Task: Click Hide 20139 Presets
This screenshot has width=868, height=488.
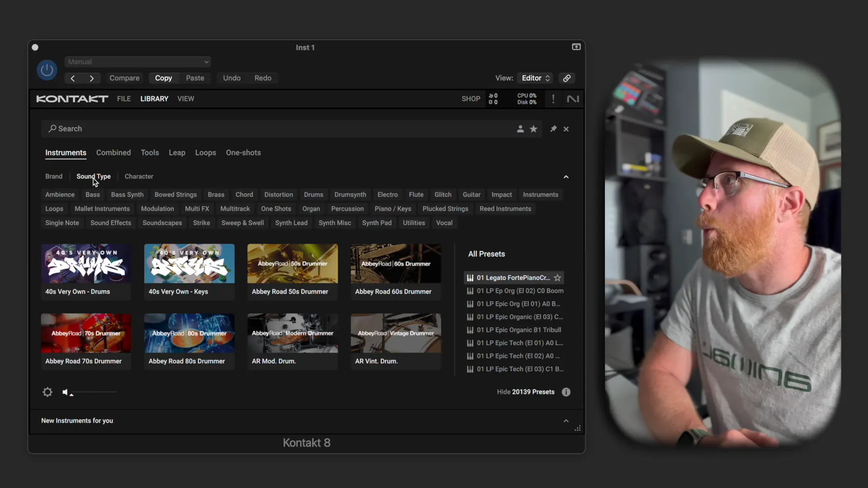Action: pyautogui.click(x=525, y=392)
